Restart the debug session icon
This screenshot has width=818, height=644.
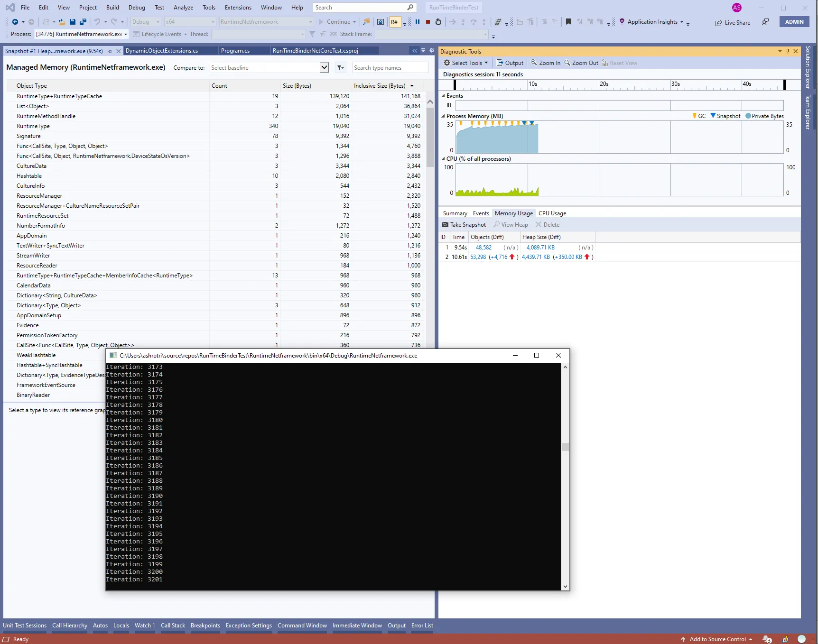pyautogui.click(x=438, y=22)
